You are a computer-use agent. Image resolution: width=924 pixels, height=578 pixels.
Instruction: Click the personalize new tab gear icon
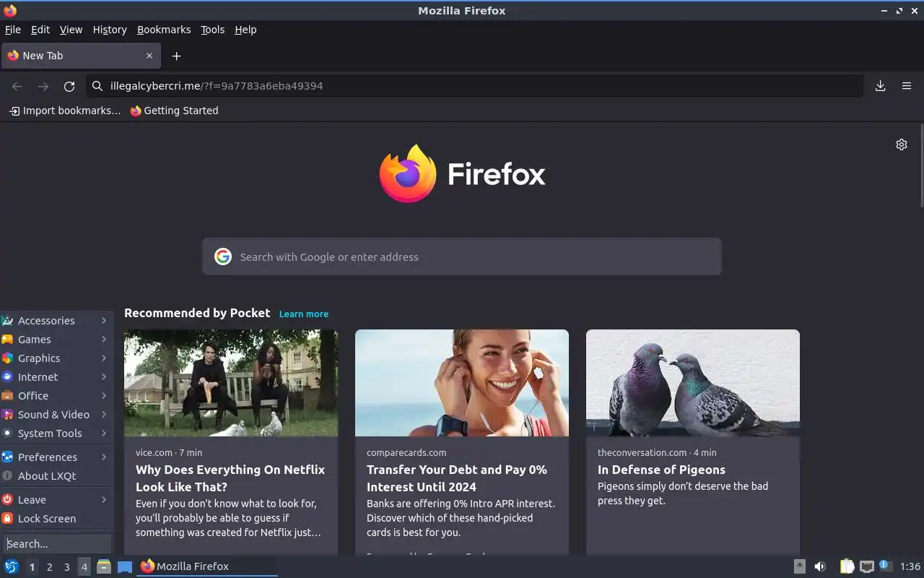coord(902,144)
